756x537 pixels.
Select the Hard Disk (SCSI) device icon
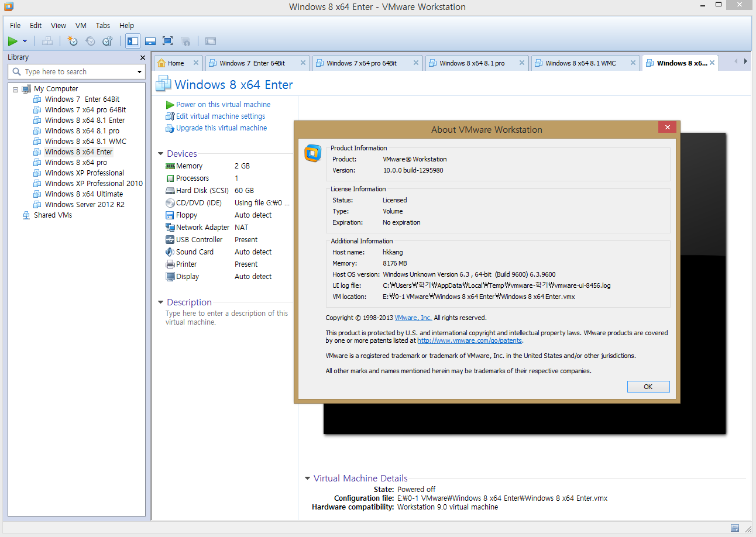pos(170,191)
